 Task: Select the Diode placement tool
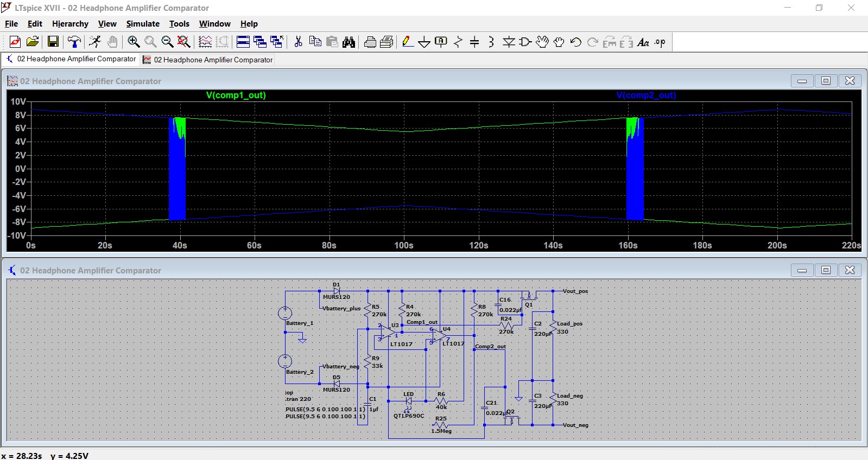coord(509,42)
